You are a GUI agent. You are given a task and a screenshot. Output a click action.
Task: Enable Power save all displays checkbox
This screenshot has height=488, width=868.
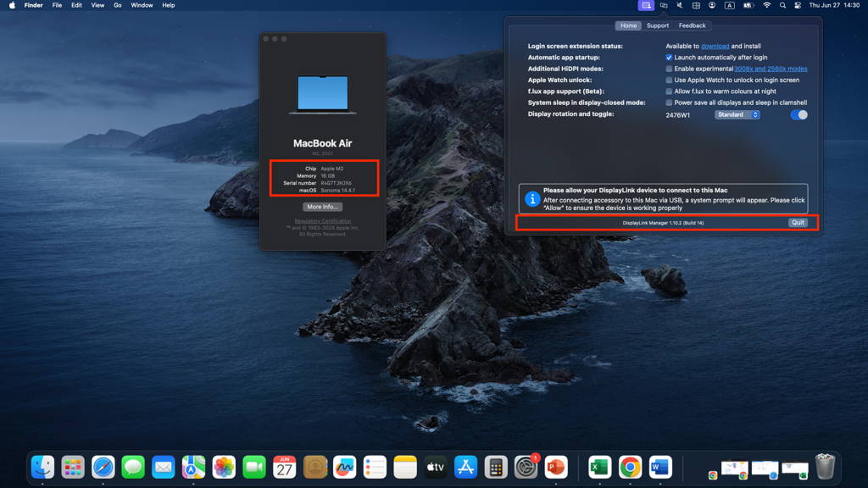pos(669,103)
